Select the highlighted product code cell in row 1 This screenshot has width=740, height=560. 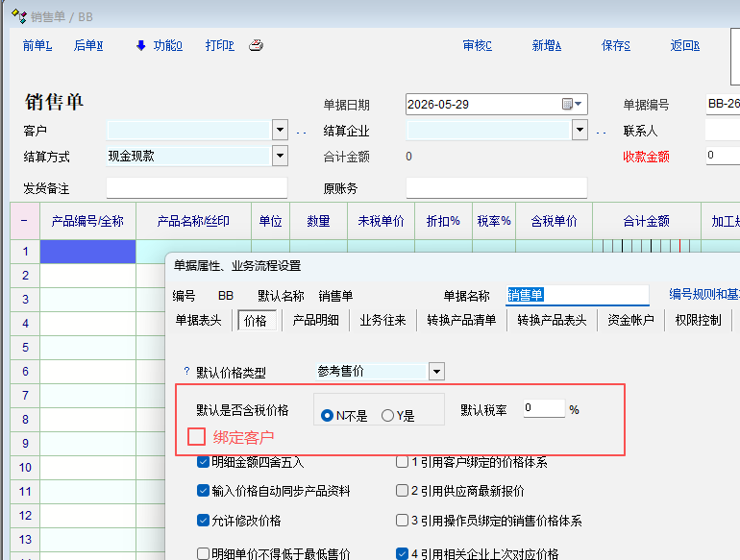click(87, 252)
